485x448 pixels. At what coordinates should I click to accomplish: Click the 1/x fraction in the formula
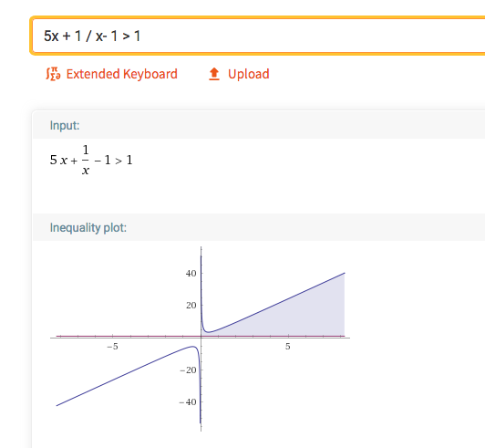click(x=86, y=160)
